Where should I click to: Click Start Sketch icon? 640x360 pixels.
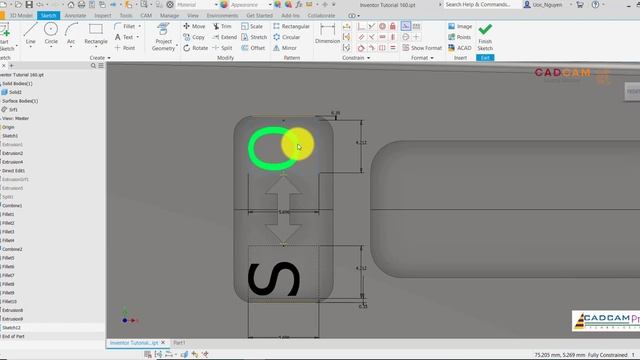click(x=6, y=37)
